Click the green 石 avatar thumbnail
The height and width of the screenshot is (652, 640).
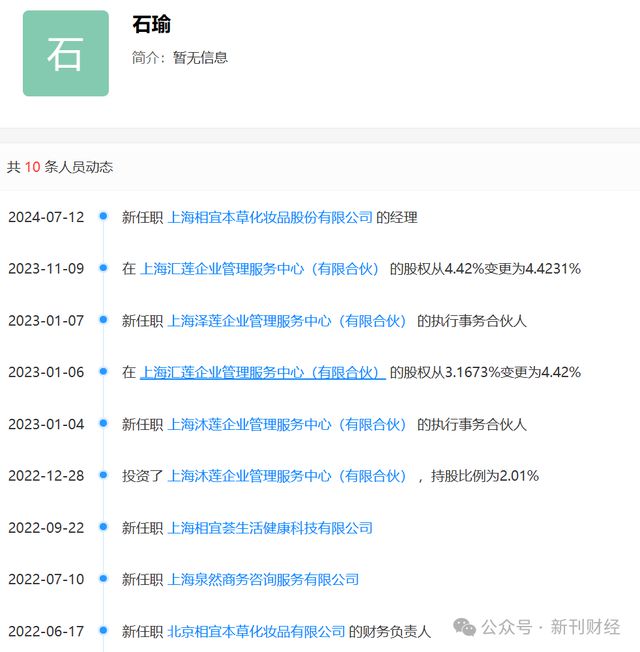(x=66, y=53)
